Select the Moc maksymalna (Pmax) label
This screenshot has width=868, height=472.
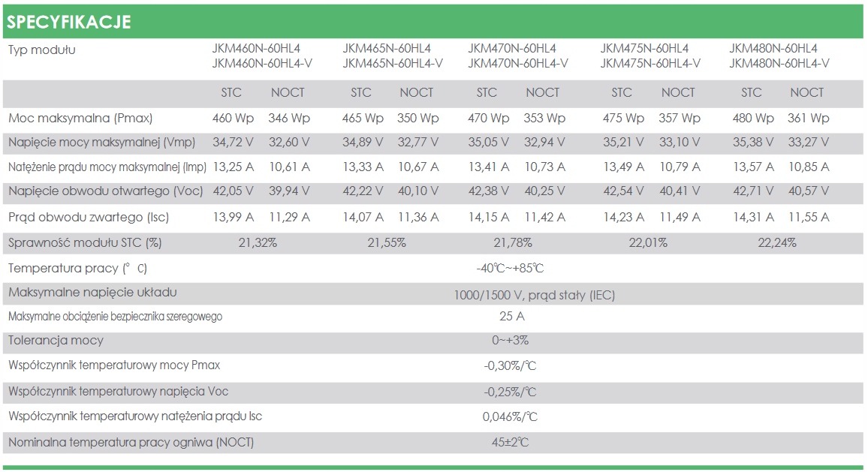pyautogui.click(x=80, y=118)
